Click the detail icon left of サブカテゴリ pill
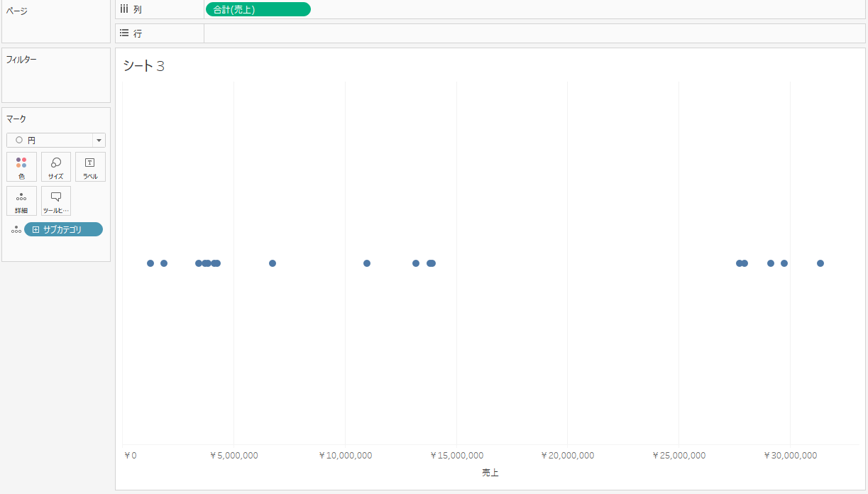The image size is (868, 494). [x=16, y=229]
